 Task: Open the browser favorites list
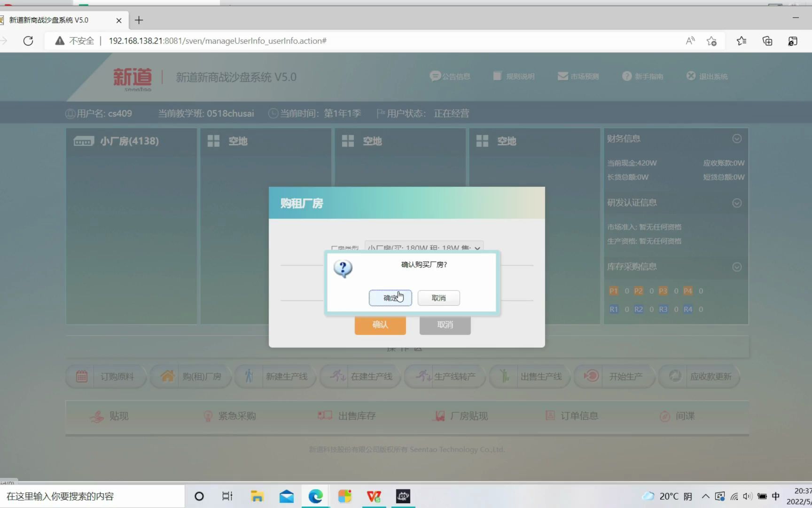(x=742, y=41)
